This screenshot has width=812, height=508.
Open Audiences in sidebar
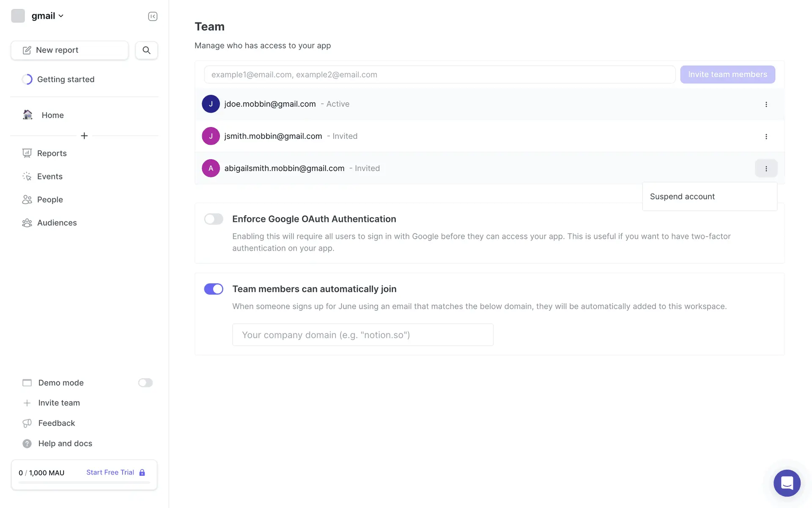[x=57, y=223]
